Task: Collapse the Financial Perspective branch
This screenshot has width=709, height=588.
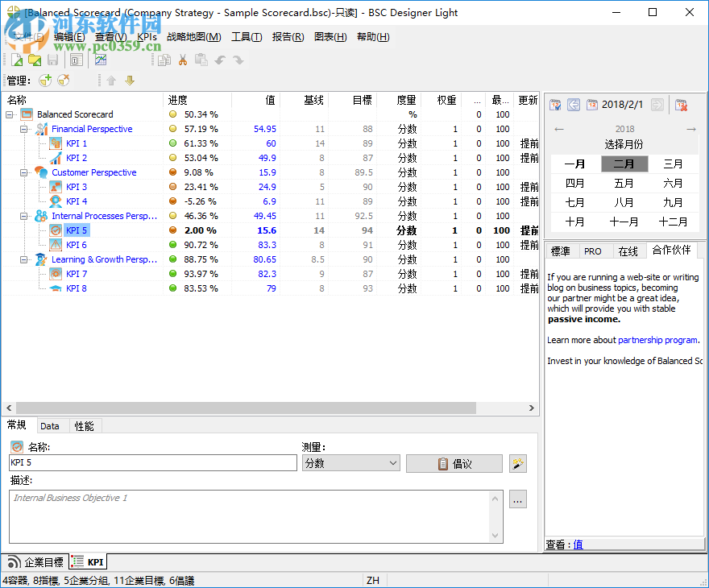Action: 24,129
